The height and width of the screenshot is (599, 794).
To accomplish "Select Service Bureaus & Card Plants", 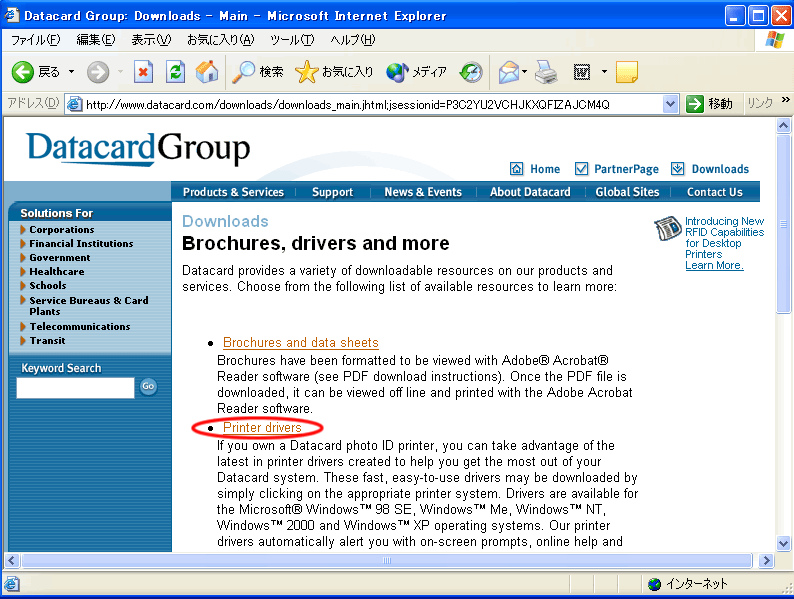I will [88, 306].
